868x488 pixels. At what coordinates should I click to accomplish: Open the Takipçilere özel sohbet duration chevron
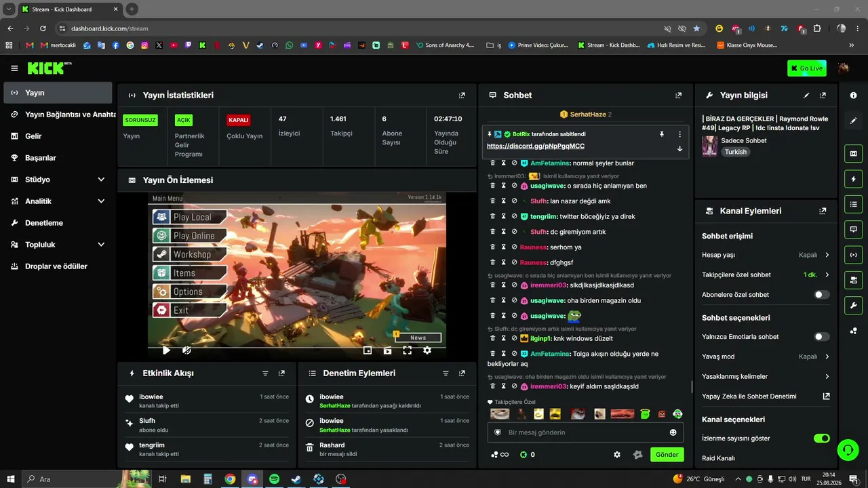tap(827, 275)
